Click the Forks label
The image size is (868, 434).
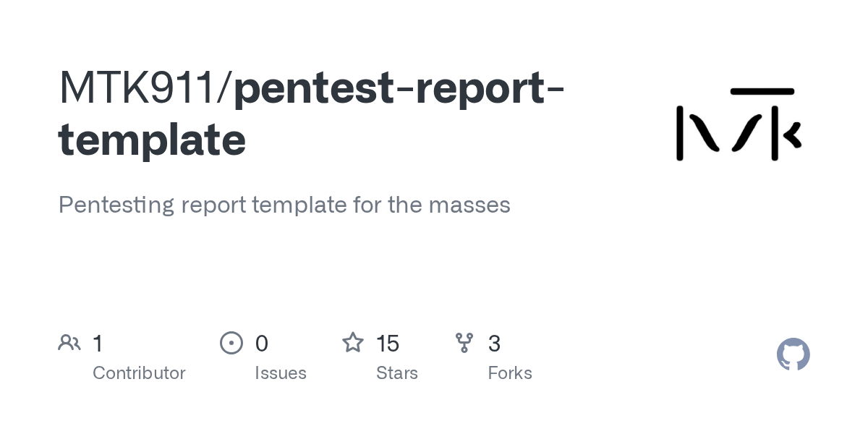click(x=510, y=373)
